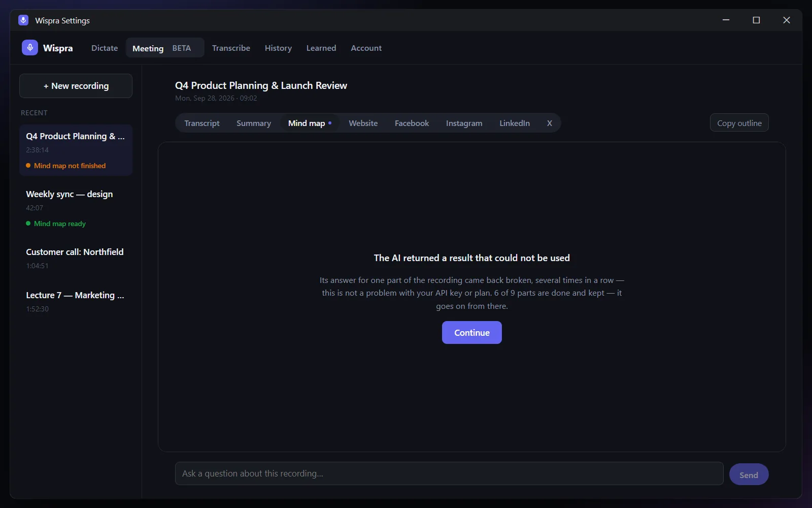The height and width of the screenshot is (508, 812).
Task: Open the Weekly sync — design recording
Action: click(76, 208)
